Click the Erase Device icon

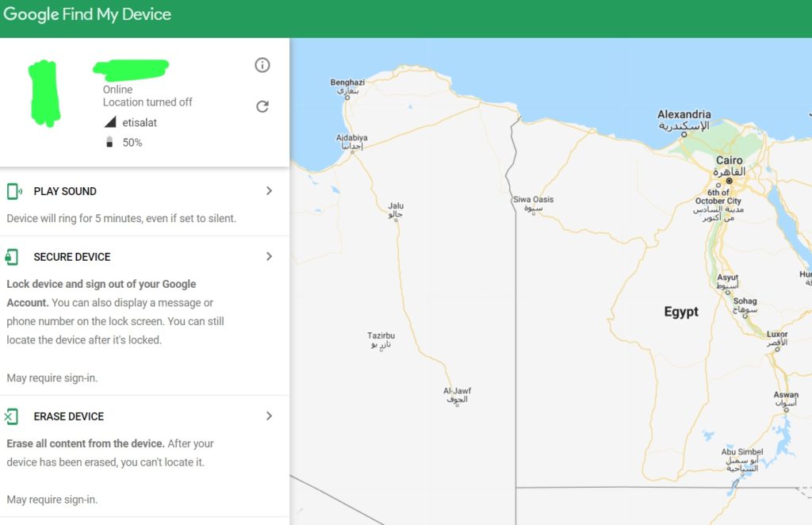click(x=11, y=416)
